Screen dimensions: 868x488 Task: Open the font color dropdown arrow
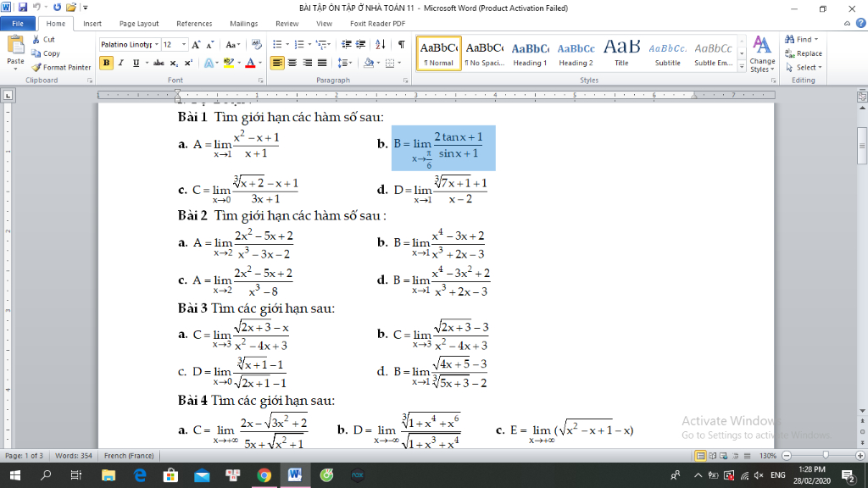(260, 63)
